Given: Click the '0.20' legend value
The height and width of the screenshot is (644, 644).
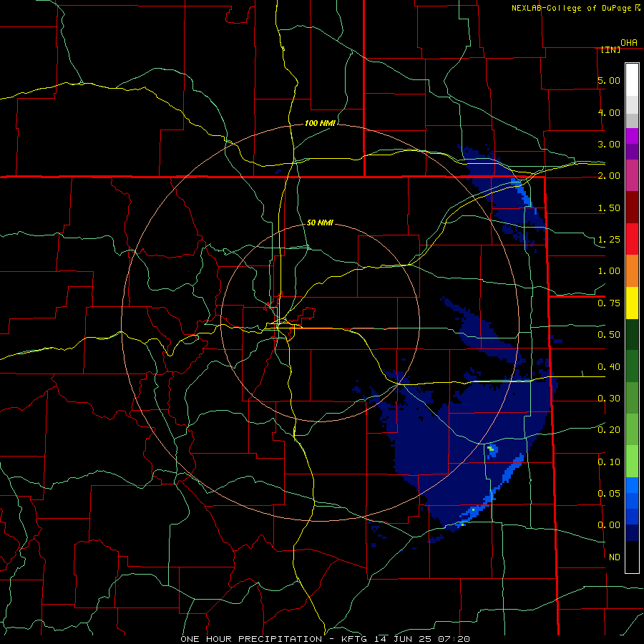Looking at the screenshot, I should tap(609, 430).
